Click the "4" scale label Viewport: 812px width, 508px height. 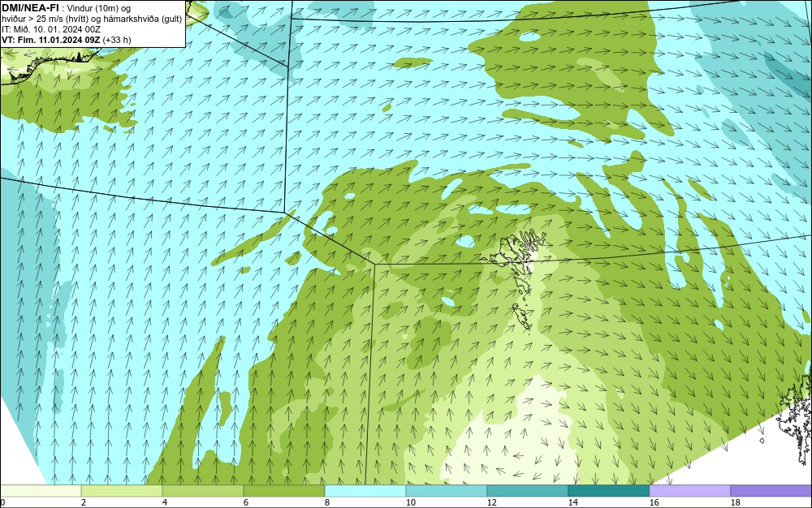click(x=165, y=502)
